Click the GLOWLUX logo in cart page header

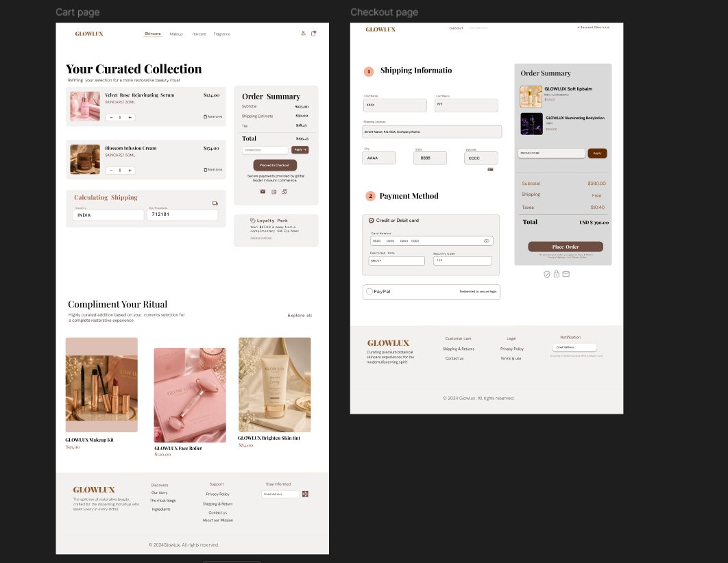coord(89,34)
